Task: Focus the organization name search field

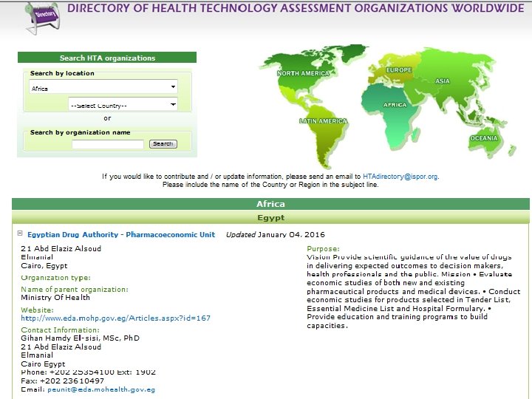Action: coord(108,144)
